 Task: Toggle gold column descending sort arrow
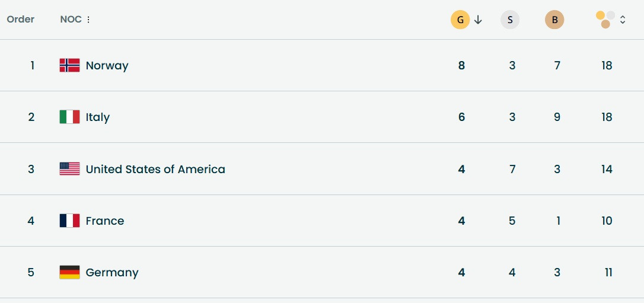(479, 20)
